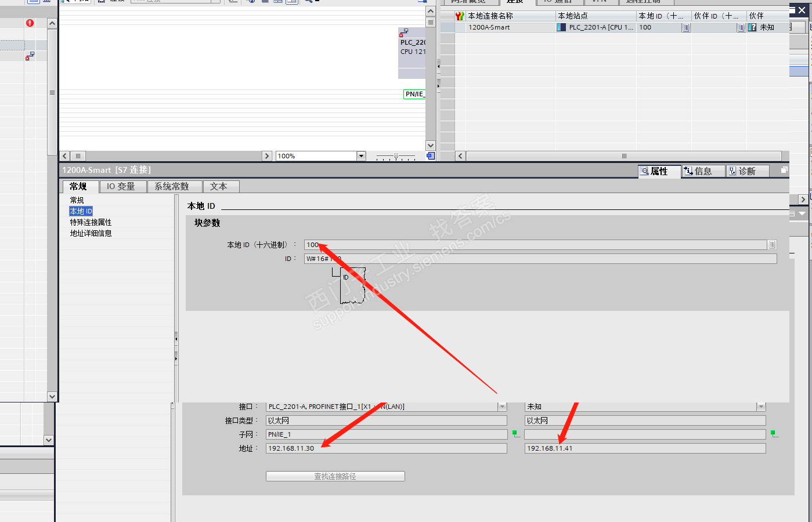Open the network view zoom level dropdown

[361, 156]
